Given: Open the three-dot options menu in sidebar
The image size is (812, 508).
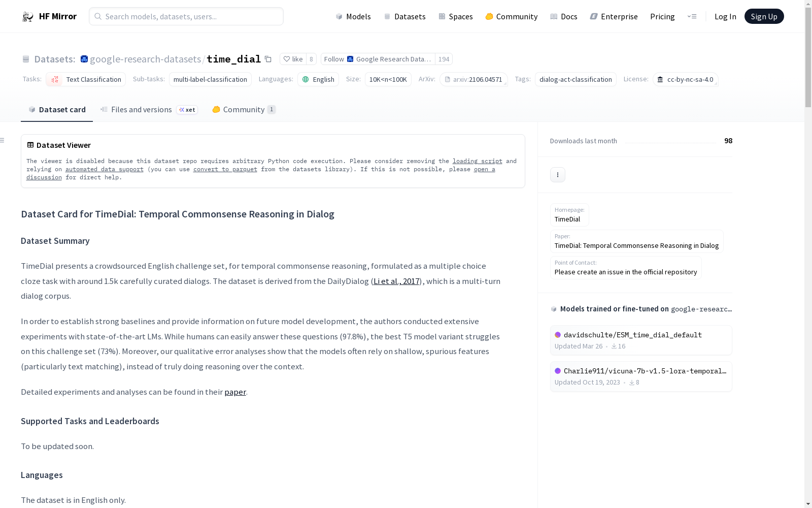Looking at the screenshot, I should [558, 175].
